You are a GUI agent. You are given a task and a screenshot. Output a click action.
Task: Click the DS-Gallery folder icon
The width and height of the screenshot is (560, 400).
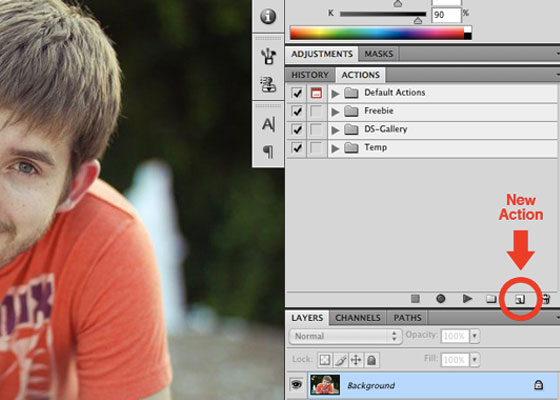tap(351, 130)
